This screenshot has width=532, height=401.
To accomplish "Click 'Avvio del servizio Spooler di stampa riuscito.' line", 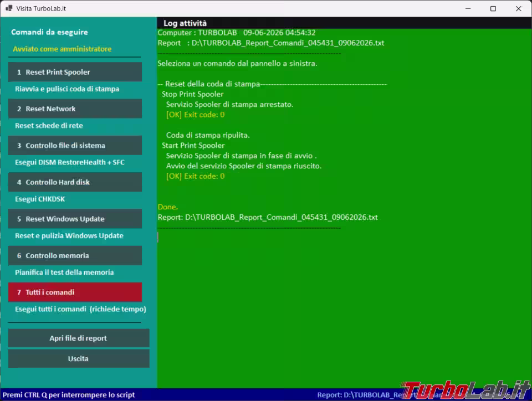I will point(244,166).
